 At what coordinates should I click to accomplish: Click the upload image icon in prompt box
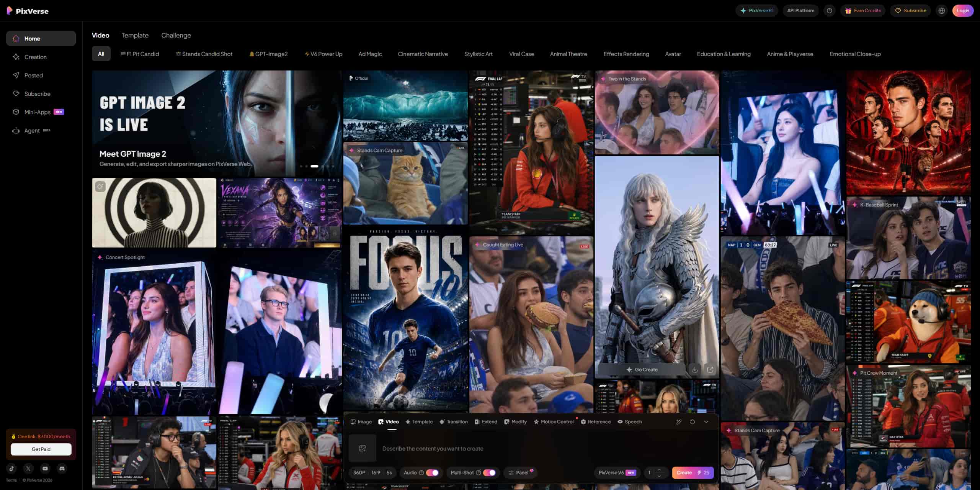coord(362,448)
